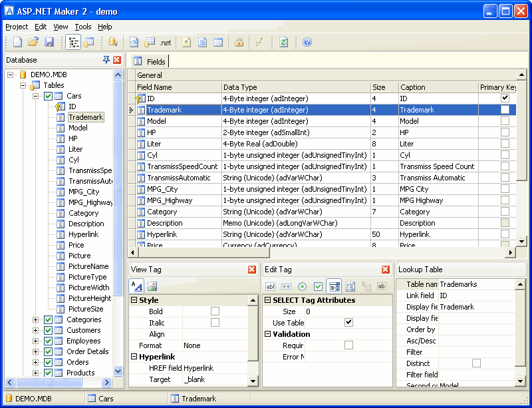Click the Field Name column header
Screen dimensions: 532x408
click(179, 87)
